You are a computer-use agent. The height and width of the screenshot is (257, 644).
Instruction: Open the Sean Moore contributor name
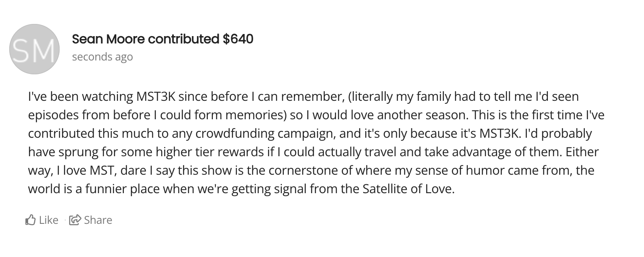click(x=109, y=39)
